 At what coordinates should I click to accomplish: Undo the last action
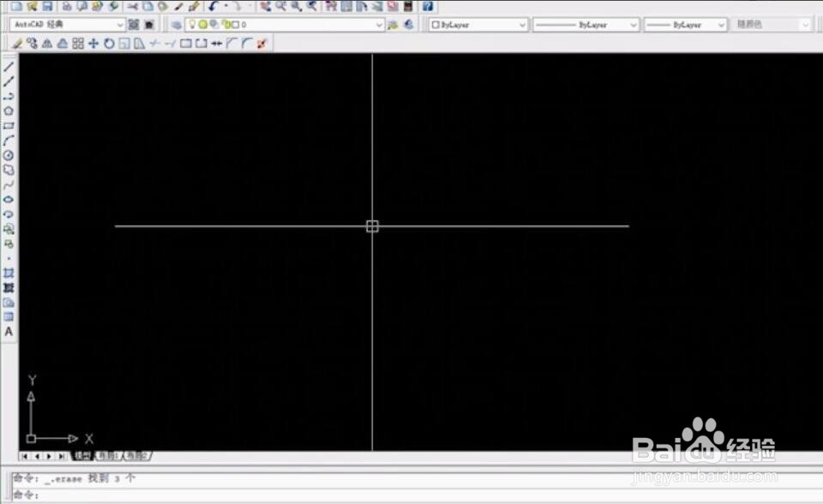pos(213,6)
